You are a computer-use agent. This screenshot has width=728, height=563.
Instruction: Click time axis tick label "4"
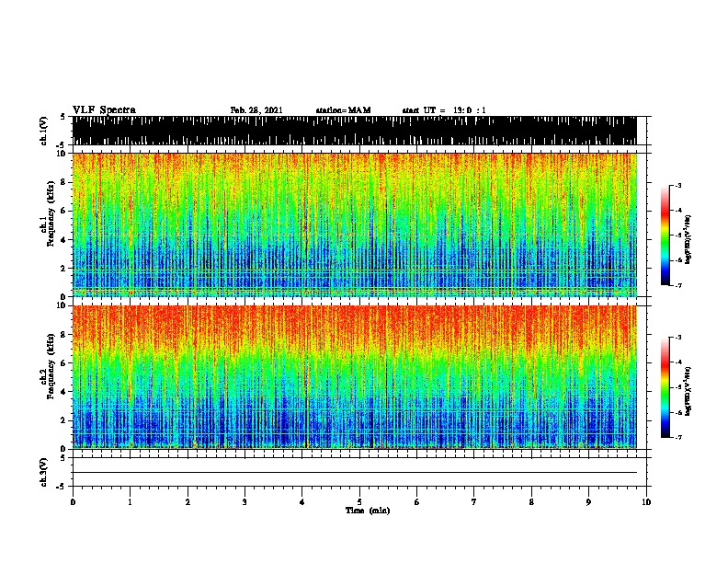[302, 501]
